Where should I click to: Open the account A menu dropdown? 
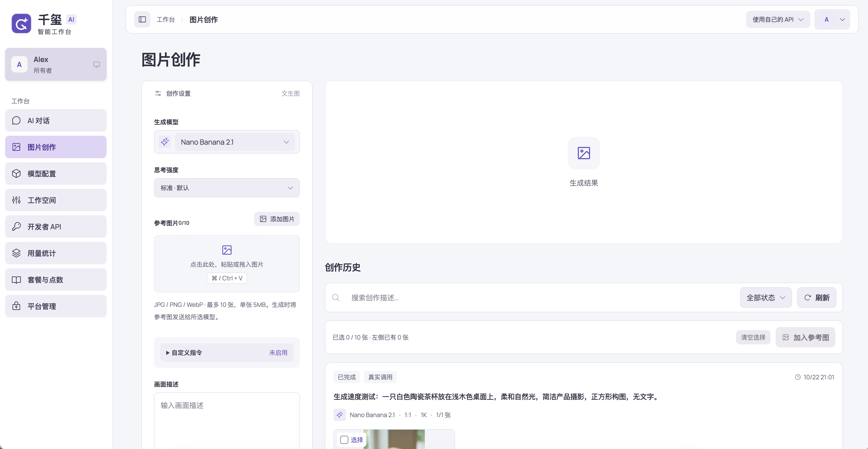pyautogui.click(x=832, y=20)
